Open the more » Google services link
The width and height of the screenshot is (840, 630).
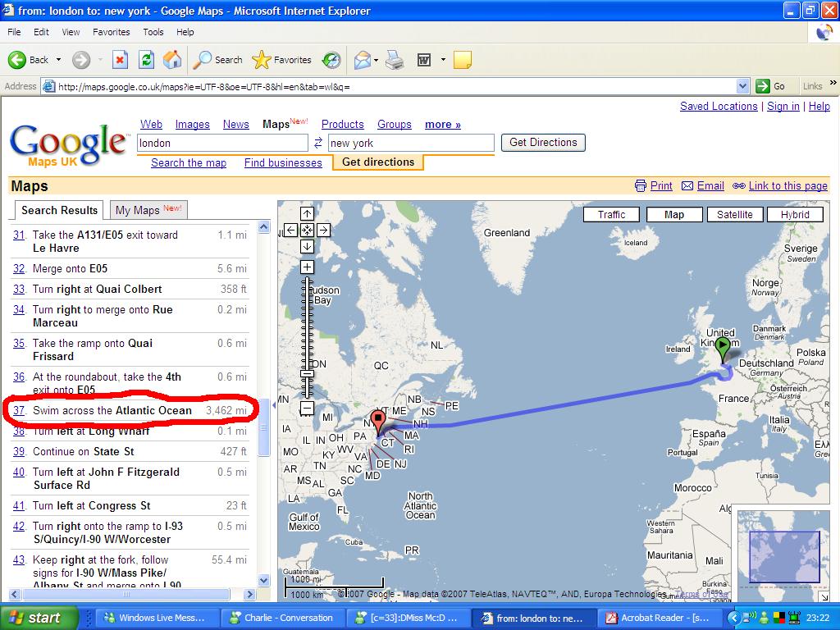pos(442,125)
